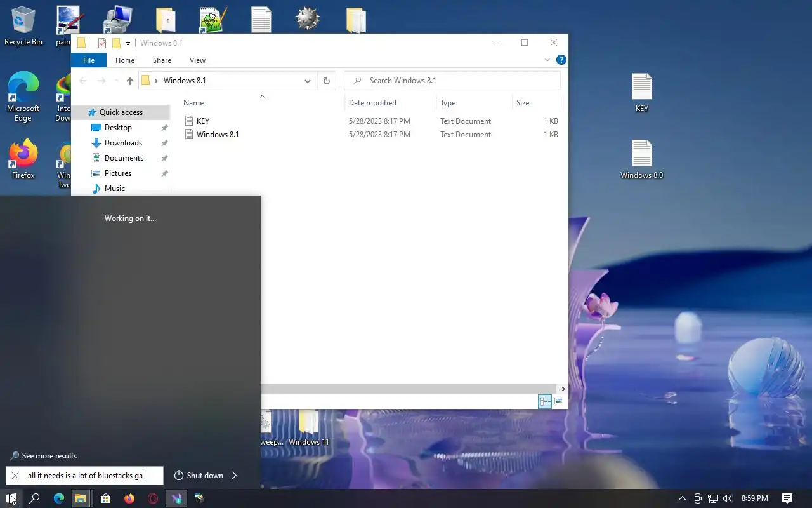
Task: Select the Windows 11 folder on desktop
Action: pyautogui.click(x=309, y=428)
